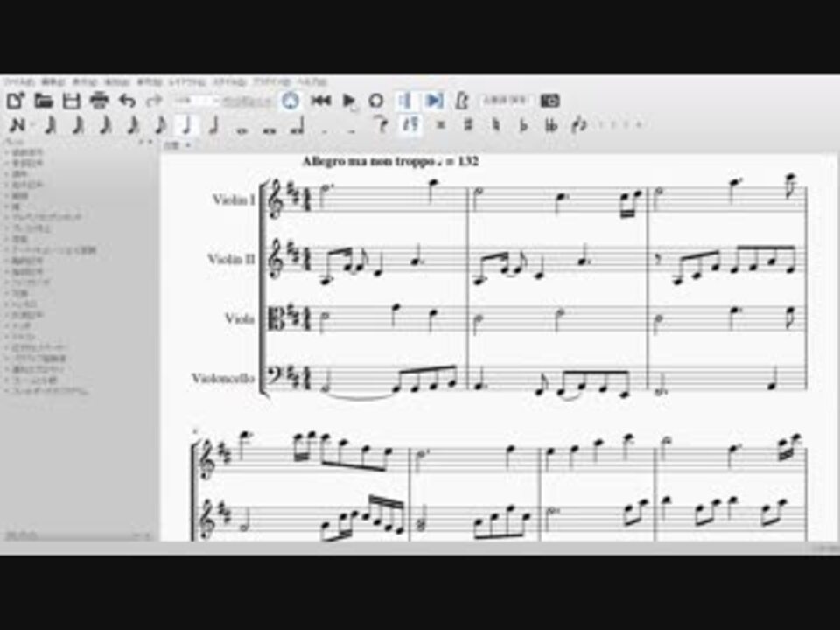Create a new score with the New icon
Image resolution: width=840 pixels, height=630 pixels.
click(x=16, y=101)
